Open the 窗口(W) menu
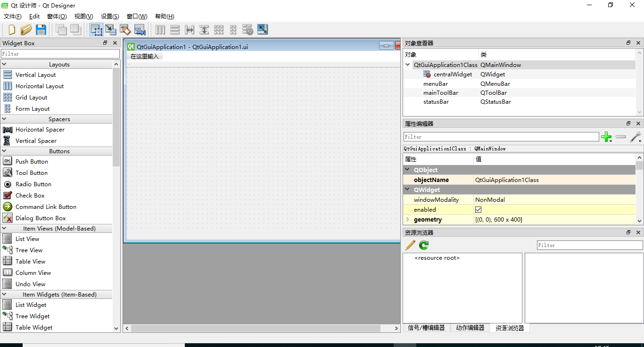This screenshot has height=347, width=644. point(137,16)
